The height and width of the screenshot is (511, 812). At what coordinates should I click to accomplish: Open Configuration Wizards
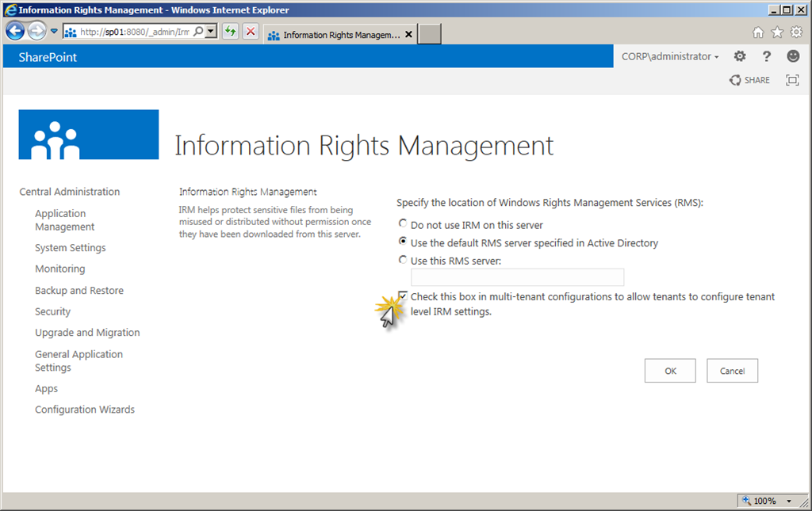click(x=85, y=410)
